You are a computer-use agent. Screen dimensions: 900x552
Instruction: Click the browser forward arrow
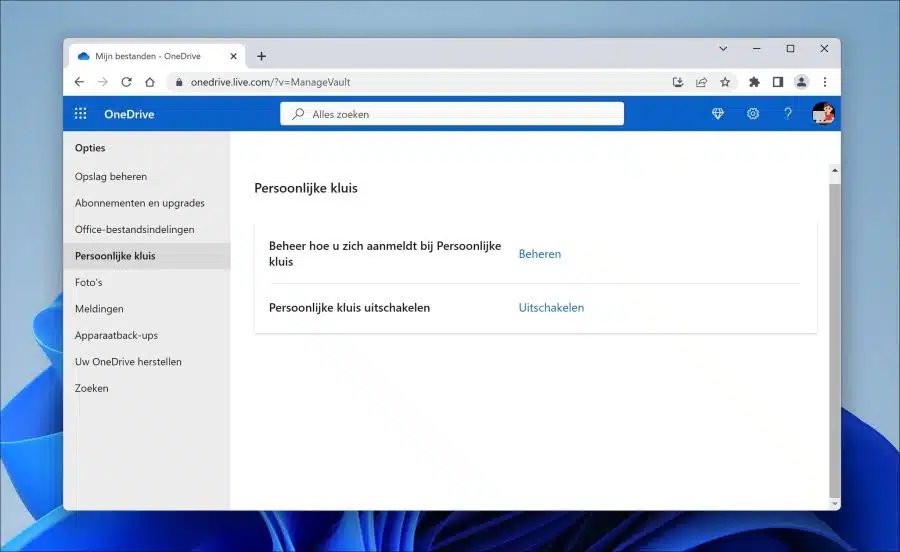103,82
